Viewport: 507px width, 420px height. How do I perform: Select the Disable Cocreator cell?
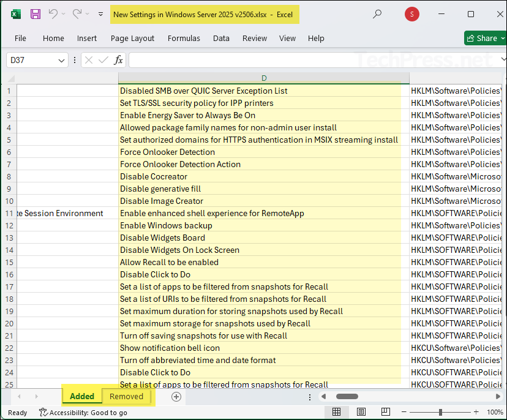154,176
